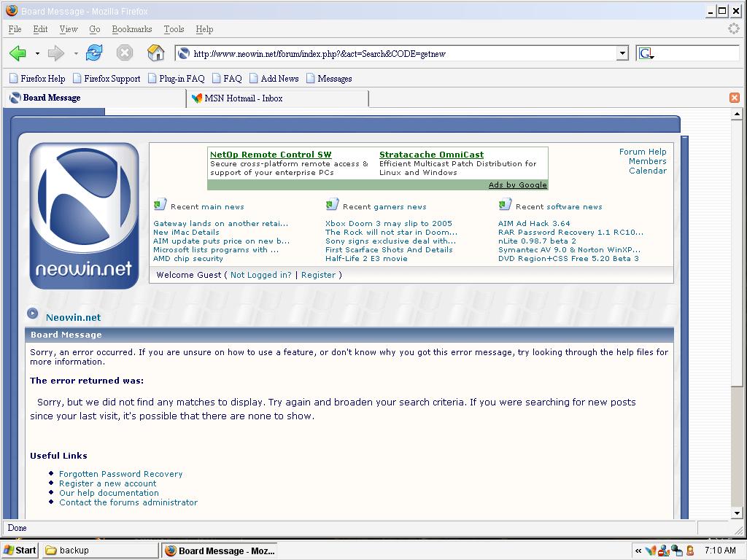This screenshot has width=747, height=560.
Task: Click the page scrollbar down arrow
Action: (737, 513)
